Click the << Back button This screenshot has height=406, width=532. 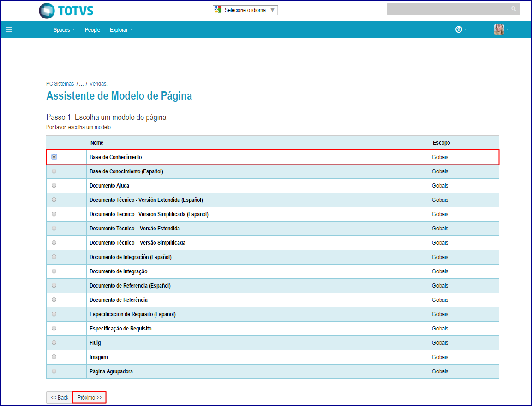click(x=60, y=398)
